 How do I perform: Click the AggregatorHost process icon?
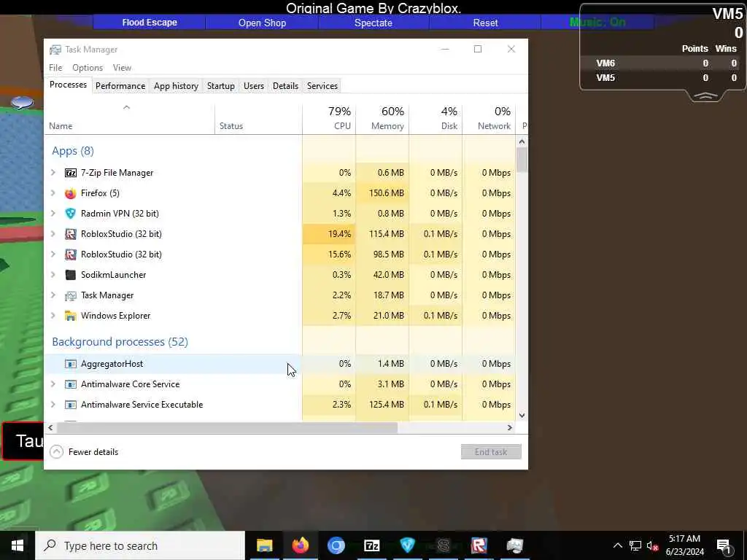[71, 364]
